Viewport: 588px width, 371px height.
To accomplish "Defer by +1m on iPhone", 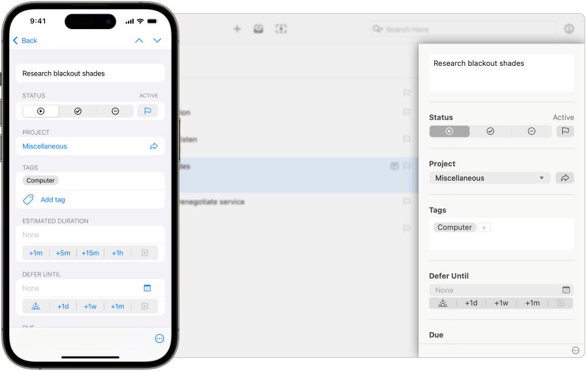I will pyautogui.click(x=117, y=306).
